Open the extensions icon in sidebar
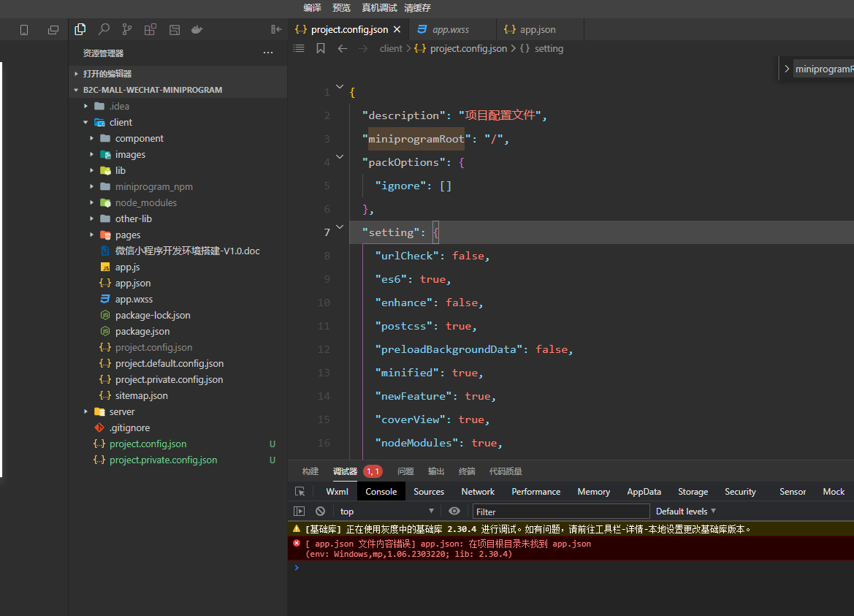 pyautogui.click(x=150, y=29)
